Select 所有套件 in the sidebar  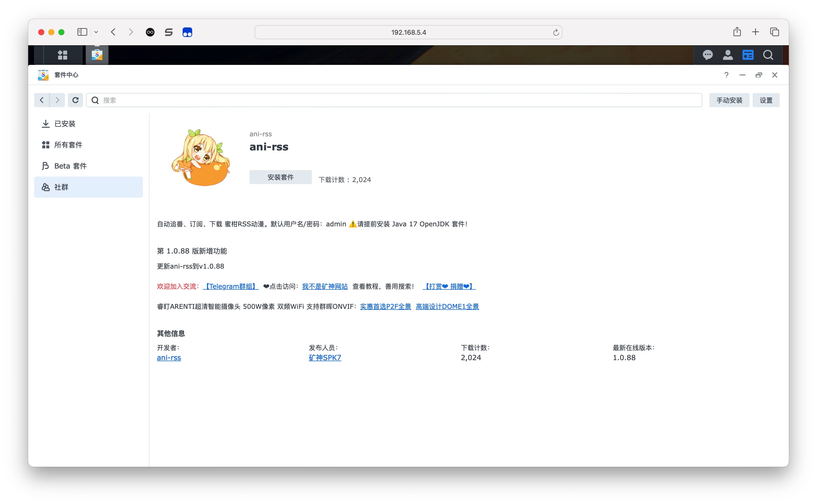click(x=88, y=145)
